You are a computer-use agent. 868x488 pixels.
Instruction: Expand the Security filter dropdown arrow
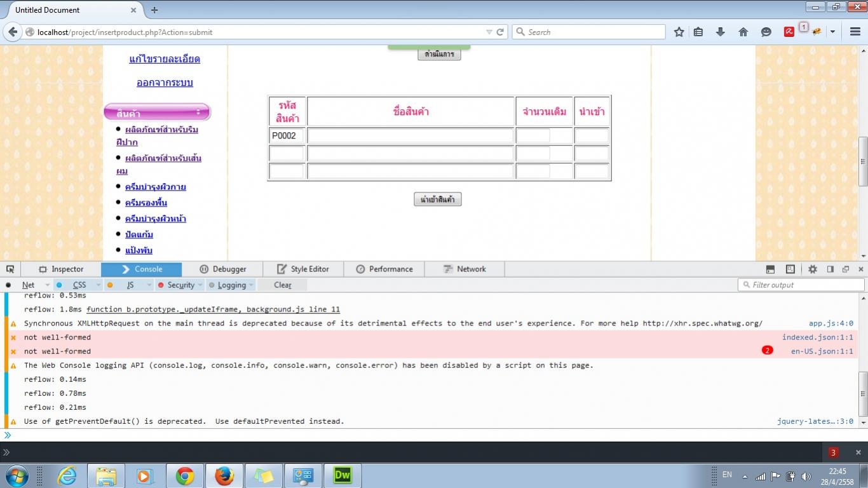200,285
